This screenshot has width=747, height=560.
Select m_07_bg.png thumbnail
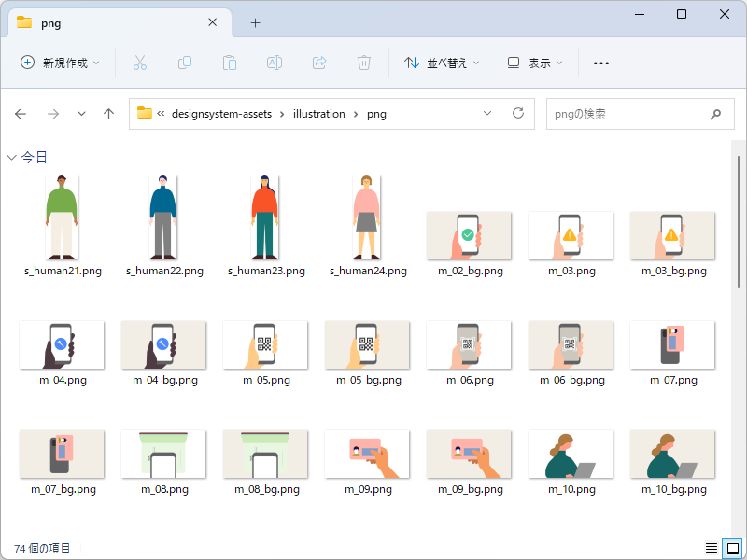tap(62, 454)
